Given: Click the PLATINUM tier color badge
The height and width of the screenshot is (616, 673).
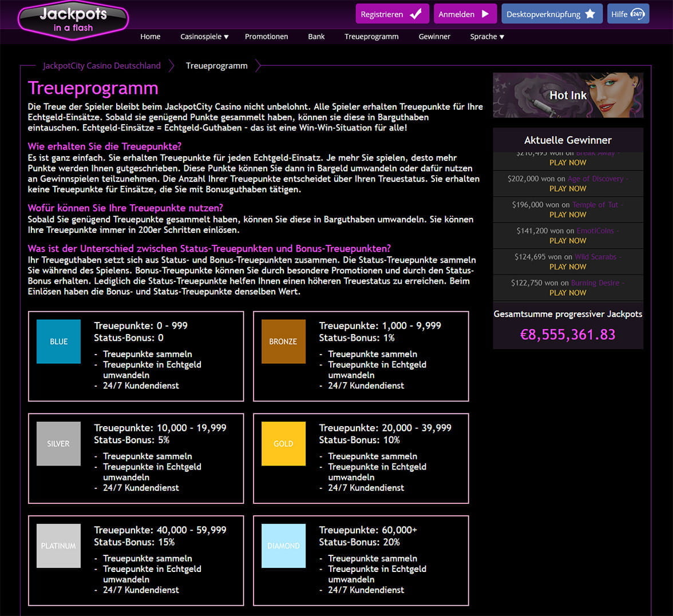Looking at the screenshot, I should [x=58, y=546].
